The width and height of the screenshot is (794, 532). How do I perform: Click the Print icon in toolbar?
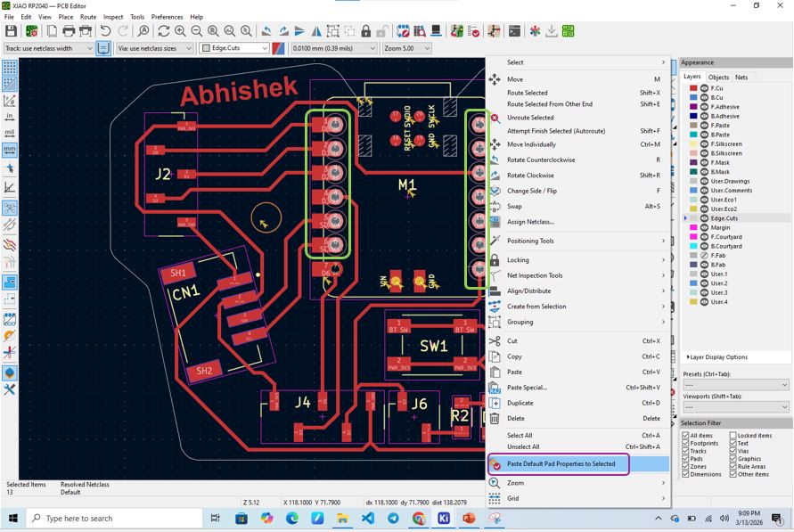pos(69,31)
